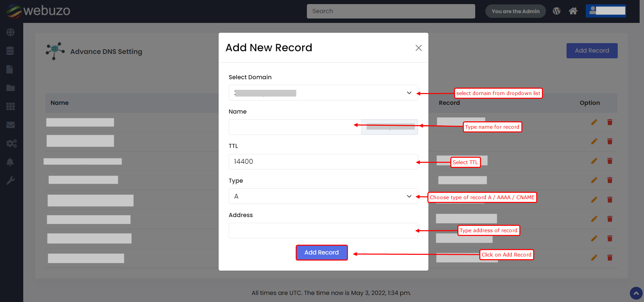Click the WordPress icon in the header

pos(556,11)
